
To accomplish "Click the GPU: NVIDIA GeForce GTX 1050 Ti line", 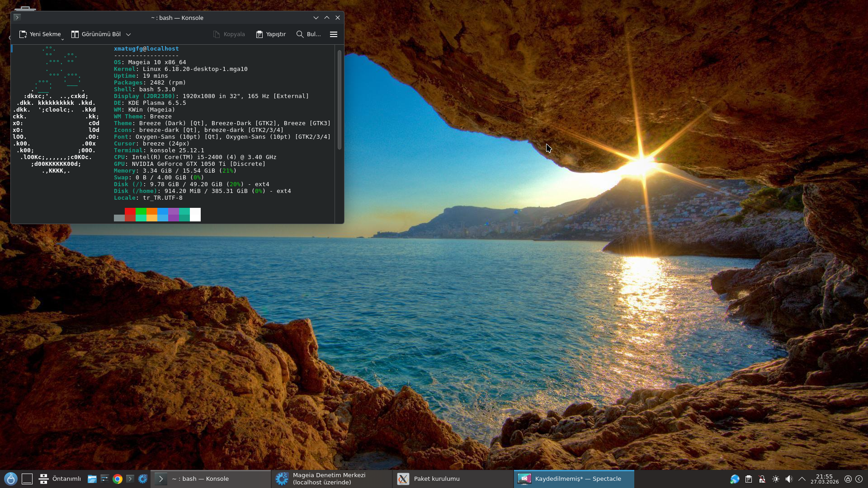I will [190, 164].
